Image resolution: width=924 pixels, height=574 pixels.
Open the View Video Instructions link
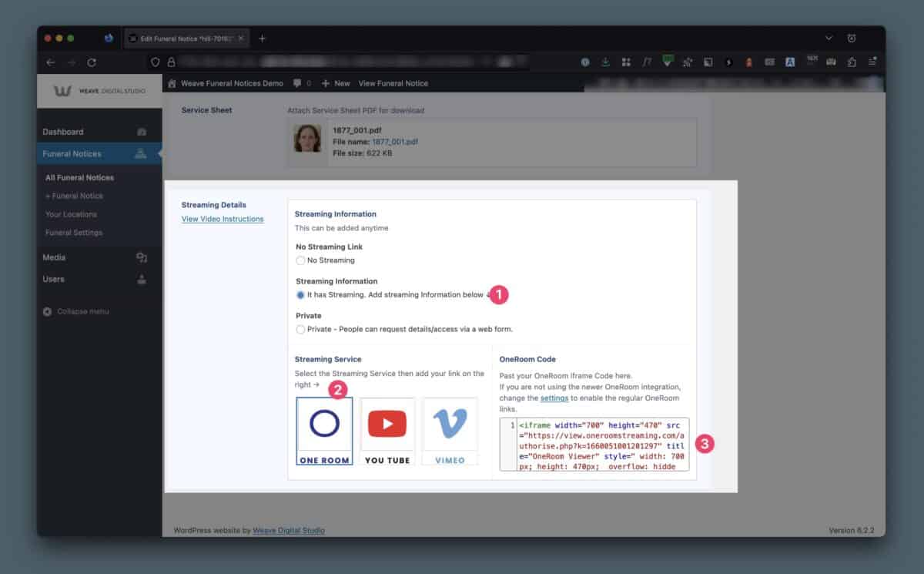(222, 219)
